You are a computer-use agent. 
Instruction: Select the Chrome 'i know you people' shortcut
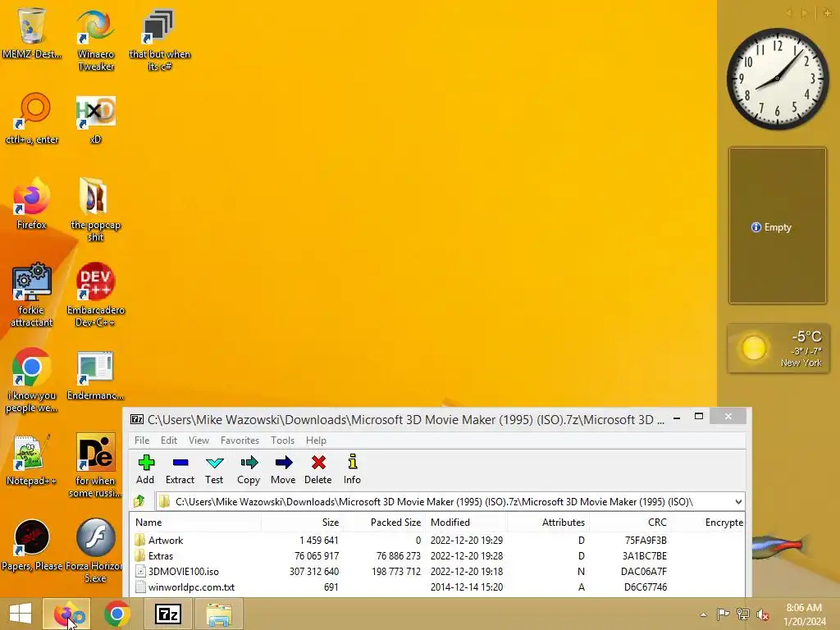tap(32, 381)
